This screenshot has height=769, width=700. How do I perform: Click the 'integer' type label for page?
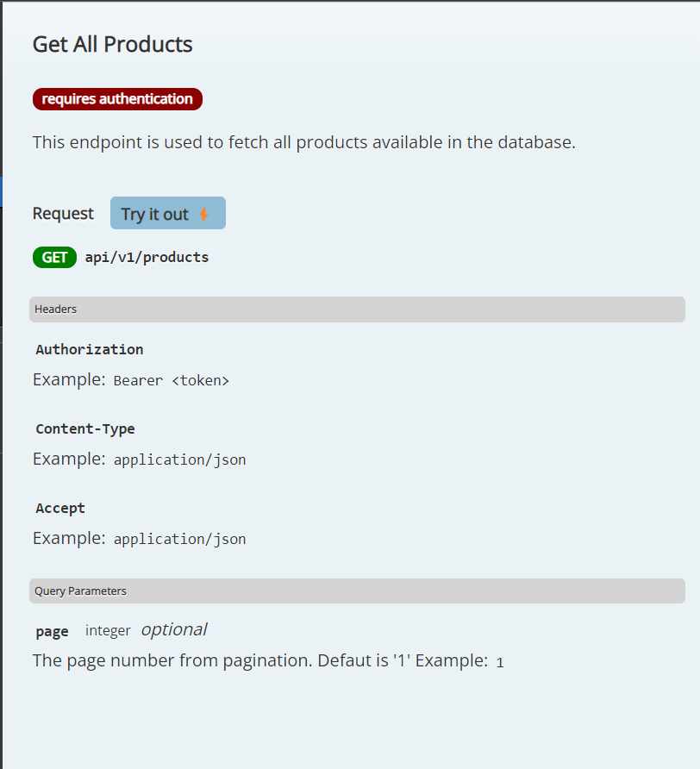108,630
